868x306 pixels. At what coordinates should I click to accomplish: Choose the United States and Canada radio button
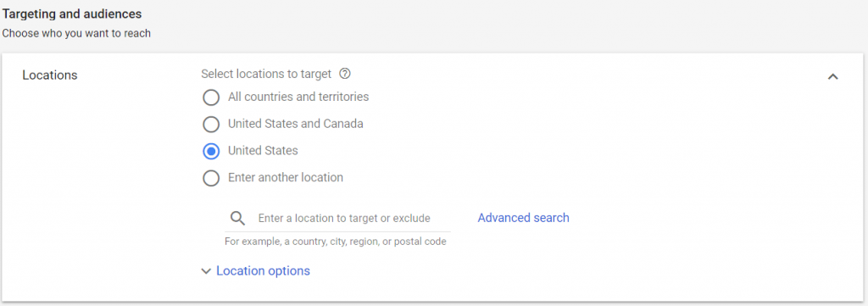(x=211, y=124)
